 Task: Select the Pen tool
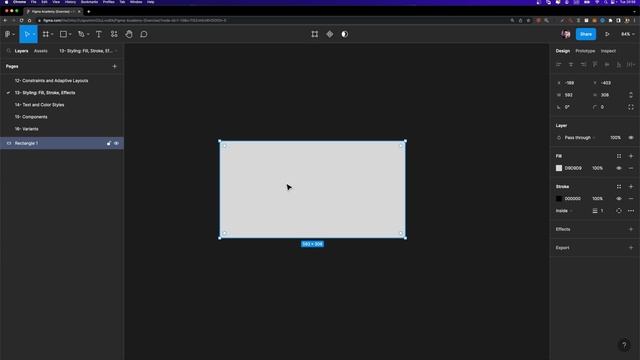click(81, 34)
